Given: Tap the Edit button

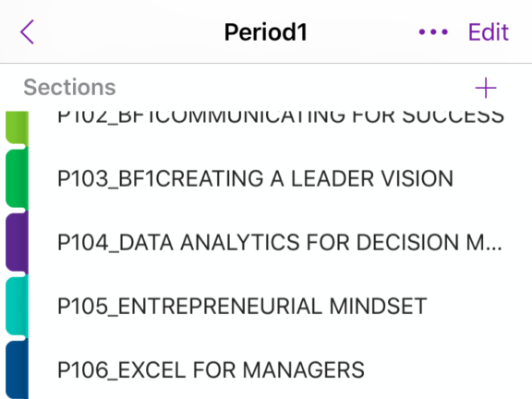Looking at the screenshot, I should click(489, 32).
